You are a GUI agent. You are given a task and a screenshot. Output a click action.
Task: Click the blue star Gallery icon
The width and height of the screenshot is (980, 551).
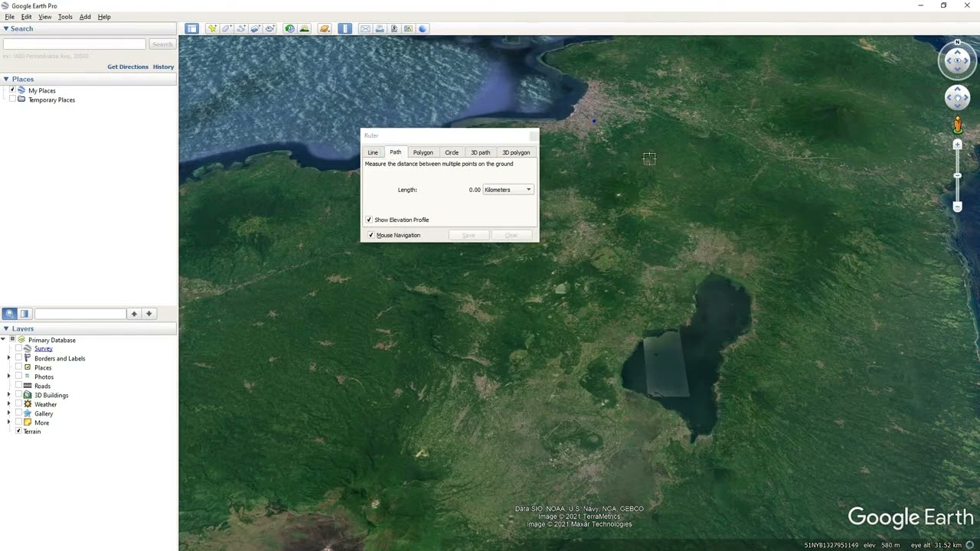click(28, 413)
